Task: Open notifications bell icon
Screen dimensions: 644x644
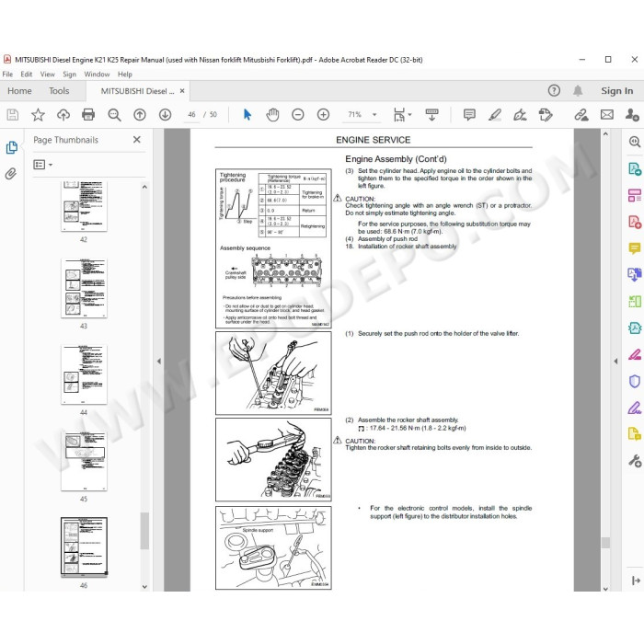Action: pos(578,90)
